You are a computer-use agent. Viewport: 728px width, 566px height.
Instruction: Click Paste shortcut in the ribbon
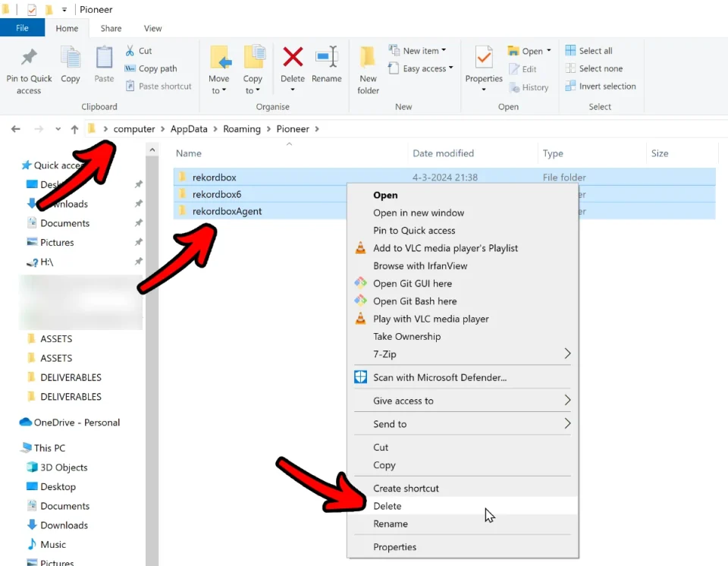click(x=158, y=86)
